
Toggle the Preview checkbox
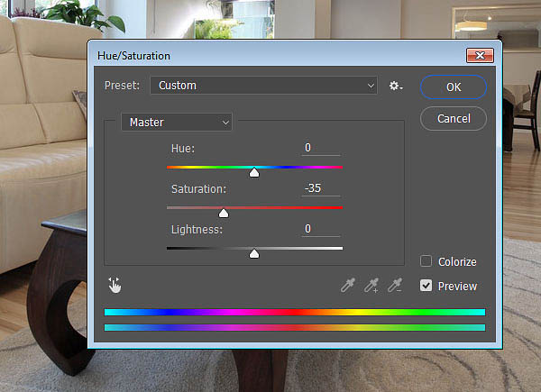[426, 286]
